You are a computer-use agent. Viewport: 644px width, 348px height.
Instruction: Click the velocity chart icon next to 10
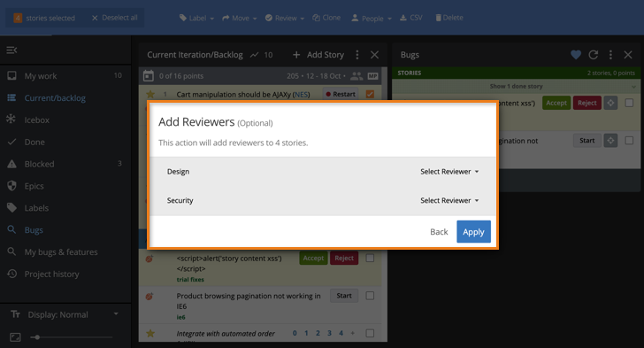[255, 55]
